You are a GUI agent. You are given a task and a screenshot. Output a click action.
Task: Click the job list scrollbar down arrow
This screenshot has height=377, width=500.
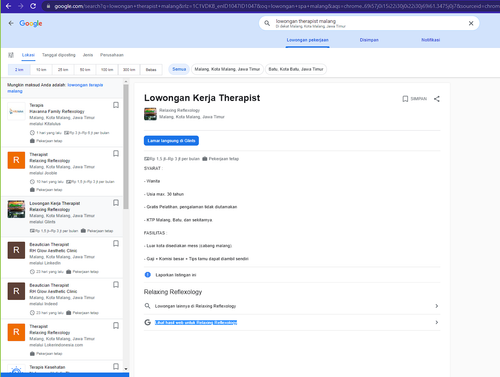(126, 369)
